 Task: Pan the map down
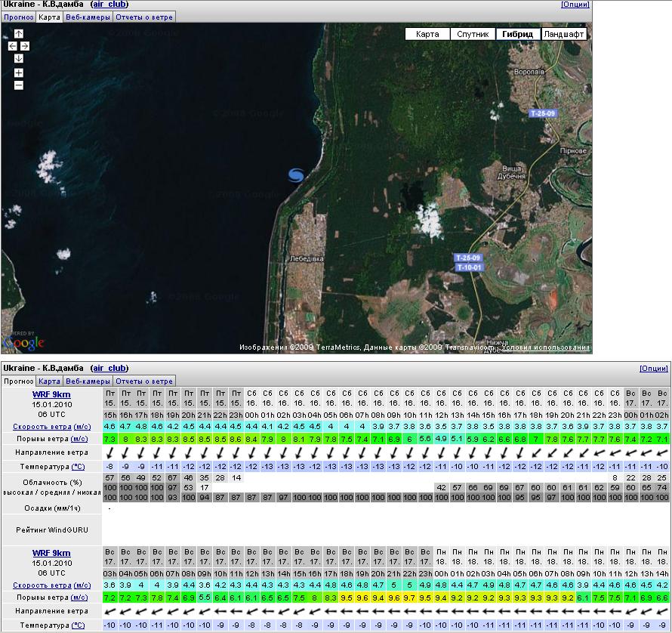pos(19,58)
